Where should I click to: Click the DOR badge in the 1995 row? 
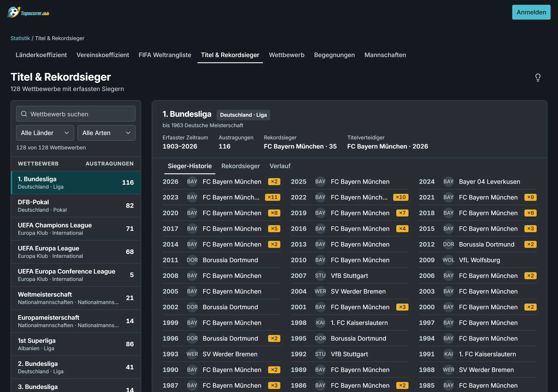pyautogui.click(x=320, y=338)
